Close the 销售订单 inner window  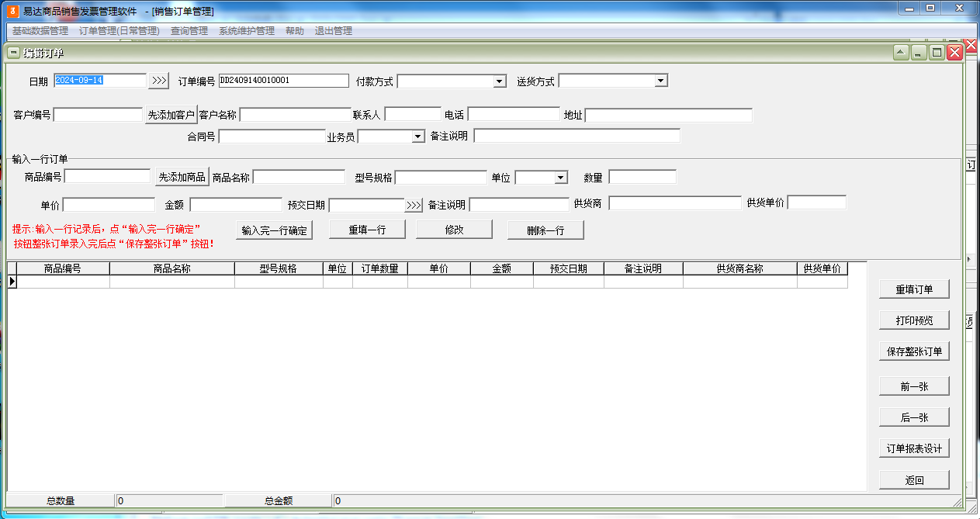coord(954,53)
